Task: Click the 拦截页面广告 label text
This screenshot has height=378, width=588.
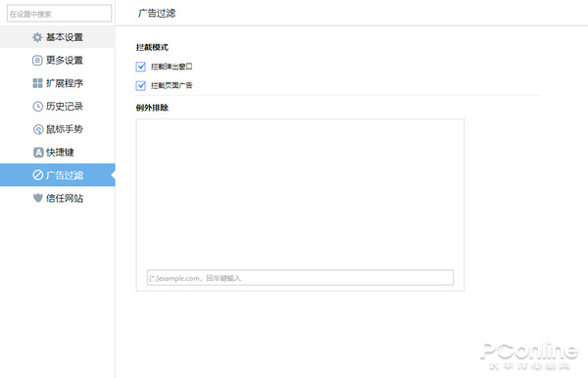Action: pyautogui.click(x=171, y=86)
